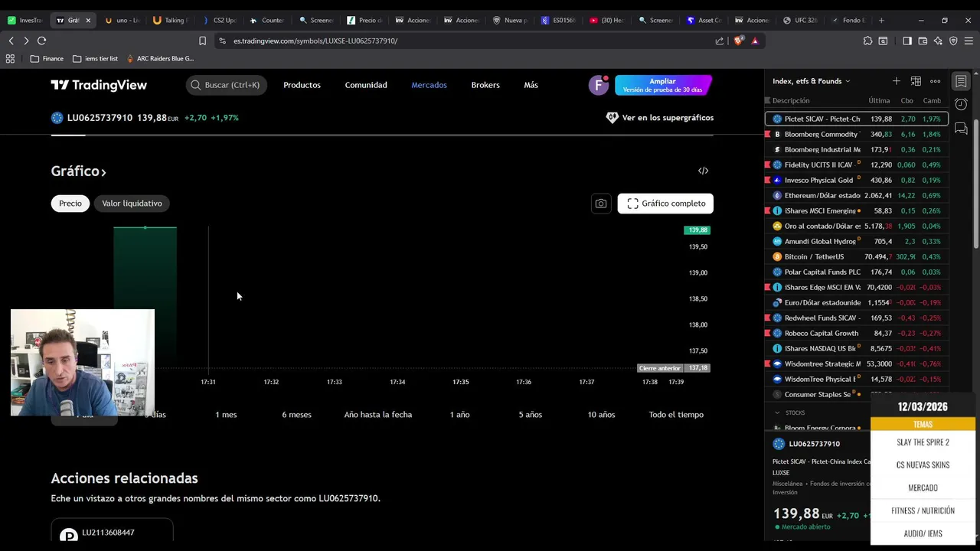This screenshot has width=980, height=551.
Task: Select Bloomberg Commodity watchlist row
Action: click(856, 134)
